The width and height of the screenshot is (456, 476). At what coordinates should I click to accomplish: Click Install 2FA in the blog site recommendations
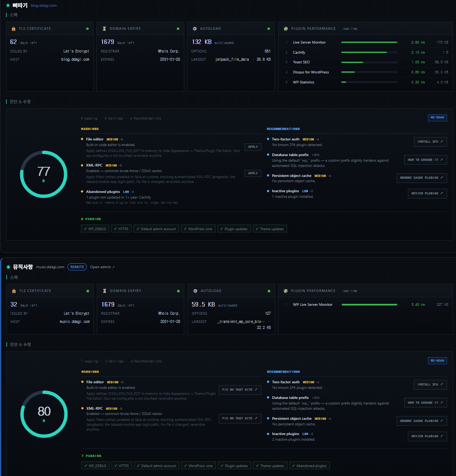click(x=430, y=142)
